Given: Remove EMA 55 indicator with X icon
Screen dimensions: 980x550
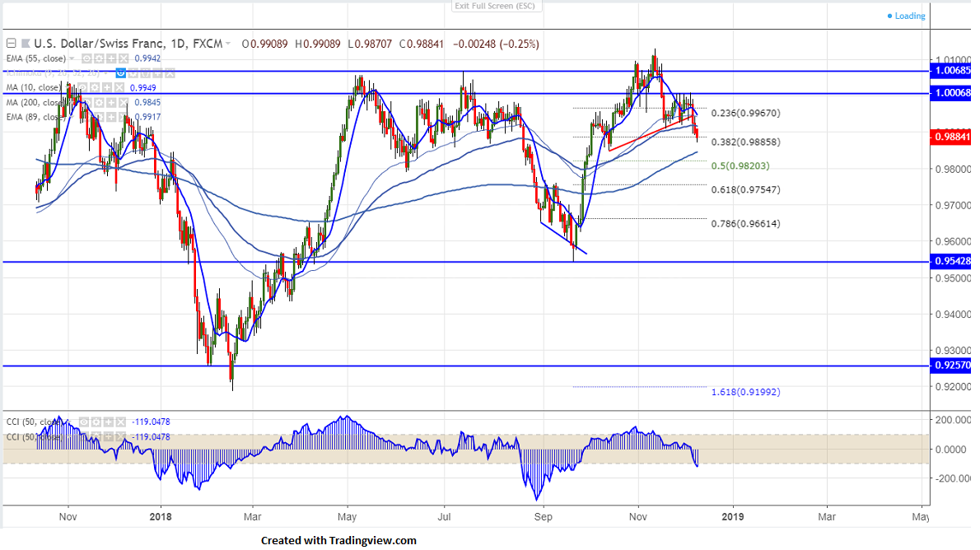Looking at the screenshot, I should click(x=123, y=59).
